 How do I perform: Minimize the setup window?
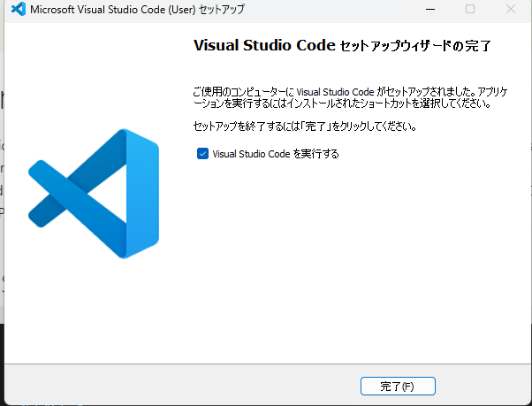[430, 9]
